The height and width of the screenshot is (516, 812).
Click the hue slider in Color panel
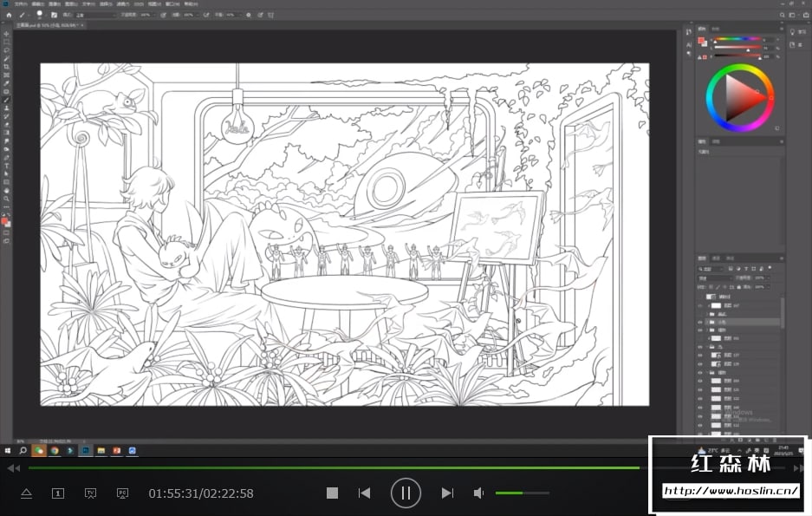736,38
